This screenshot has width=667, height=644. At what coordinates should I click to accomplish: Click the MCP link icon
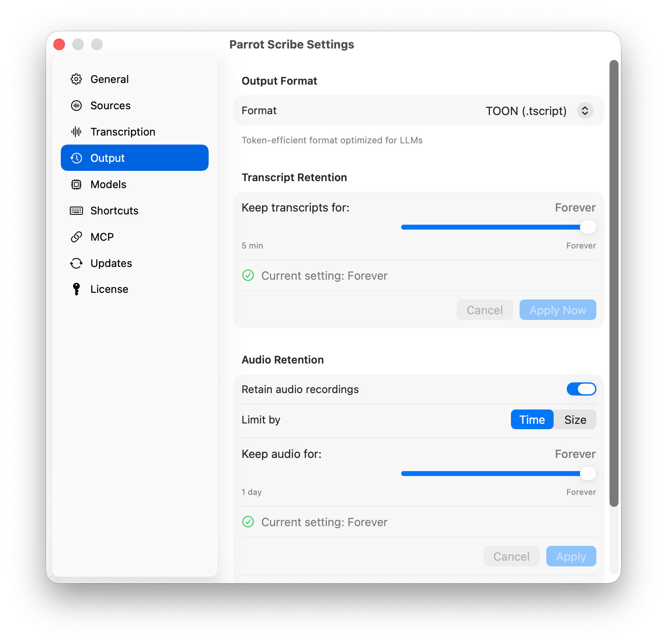76,237
